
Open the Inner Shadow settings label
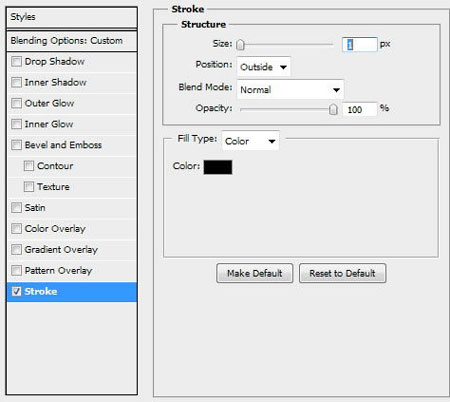pos(55,82)
